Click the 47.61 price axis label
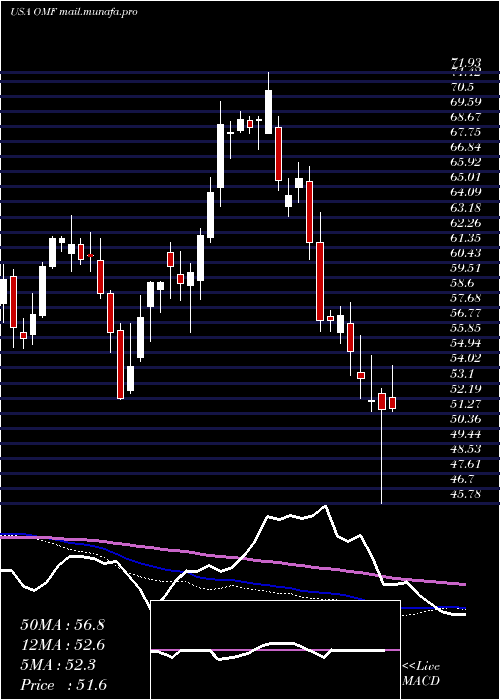This screenshot has height=700, width=500. pyautogui.click(x=467, y=465)
